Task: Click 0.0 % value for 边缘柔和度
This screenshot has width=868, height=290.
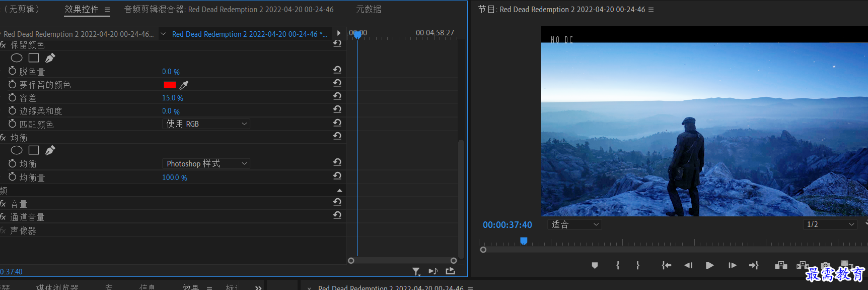Action: point(171,111)
